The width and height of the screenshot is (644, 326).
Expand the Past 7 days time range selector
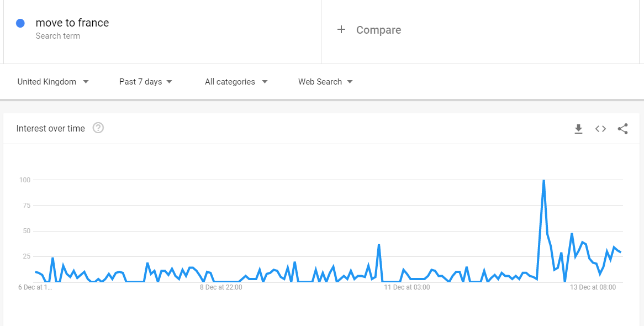pyautogui.click(x=145, y=81)
